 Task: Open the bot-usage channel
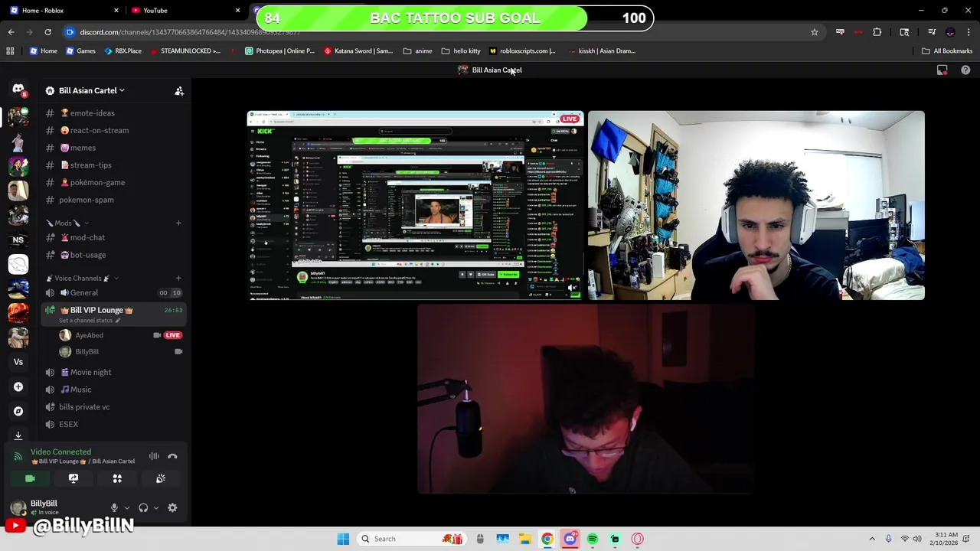(113, 255)
